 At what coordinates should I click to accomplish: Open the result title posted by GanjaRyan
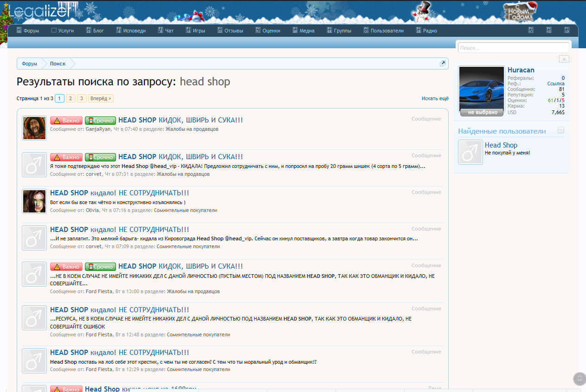click(180, 120)
